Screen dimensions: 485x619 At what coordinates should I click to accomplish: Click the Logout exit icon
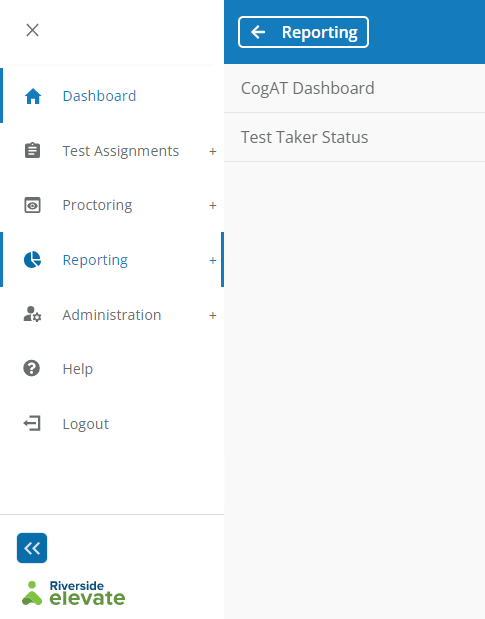click(x=32, y=423)
